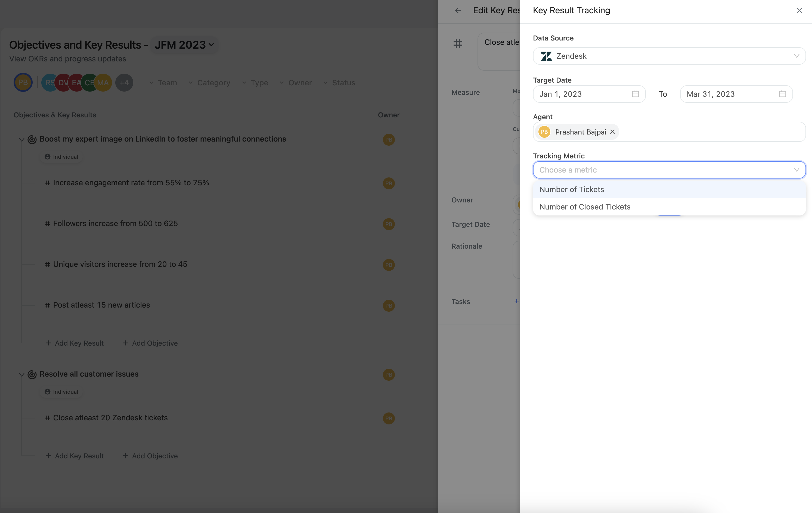Viewport: 812px width, 513px height.
Task: Select the DV user avatar
Action: click(x=62, y=83)
